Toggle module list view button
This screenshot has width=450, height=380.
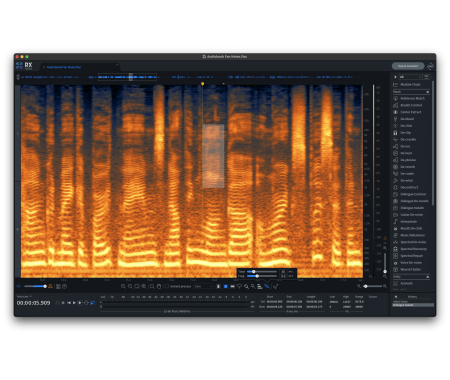pos(426,77)
